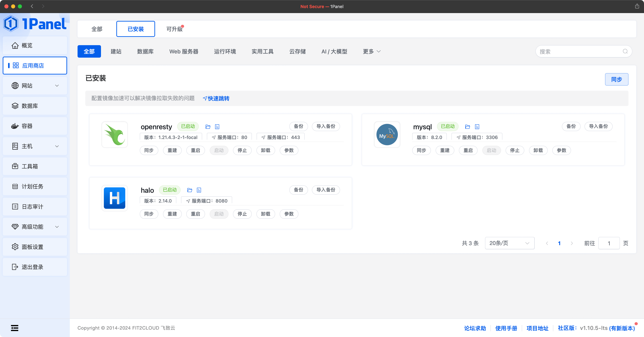Click the macOS share icon in title bar
Viewport: 644px width, 337px height.
pyautogui.click(x=637, y=6)
